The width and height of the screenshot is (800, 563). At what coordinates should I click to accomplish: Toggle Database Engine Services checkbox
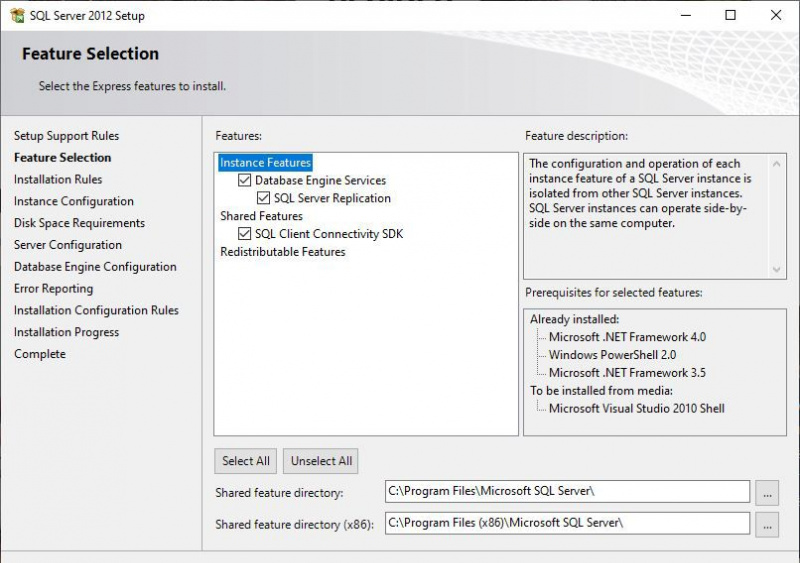click(x=244, y=180)
